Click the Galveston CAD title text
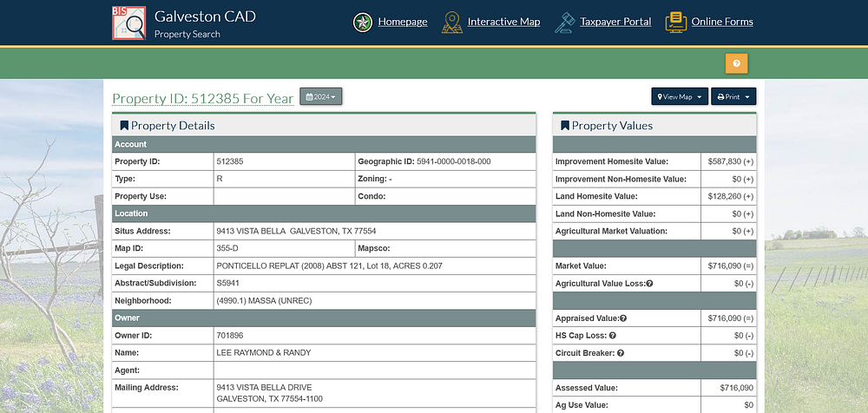The image size is (868, 413). 205,16
